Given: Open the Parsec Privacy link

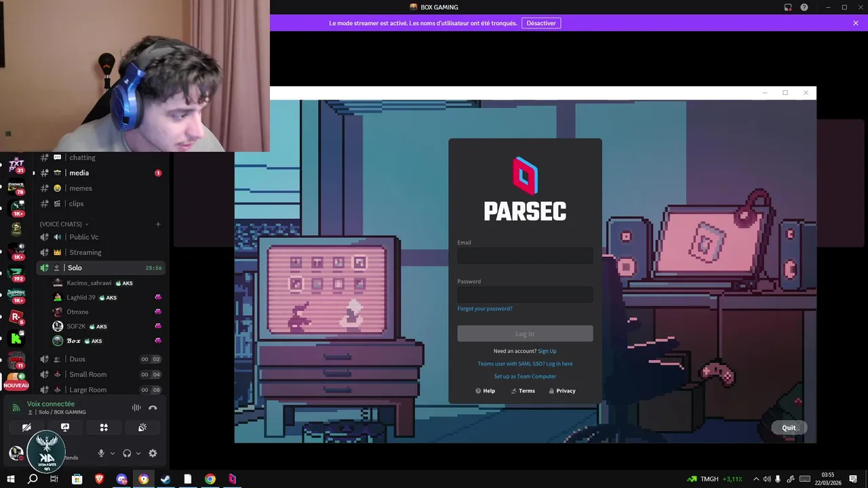Looking at the screenshot, I should click(x=562, y=391).
